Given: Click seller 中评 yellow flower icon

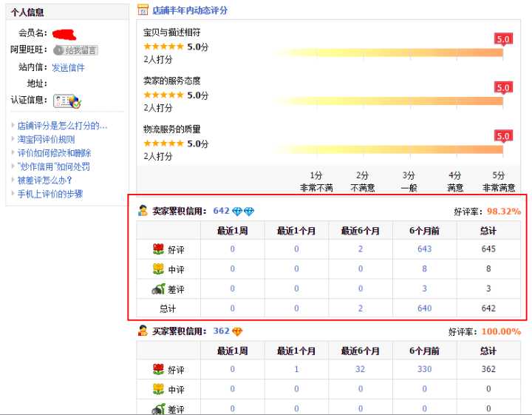Looking at the screenshot, I should pyautogui.click(x=158, y=269).
